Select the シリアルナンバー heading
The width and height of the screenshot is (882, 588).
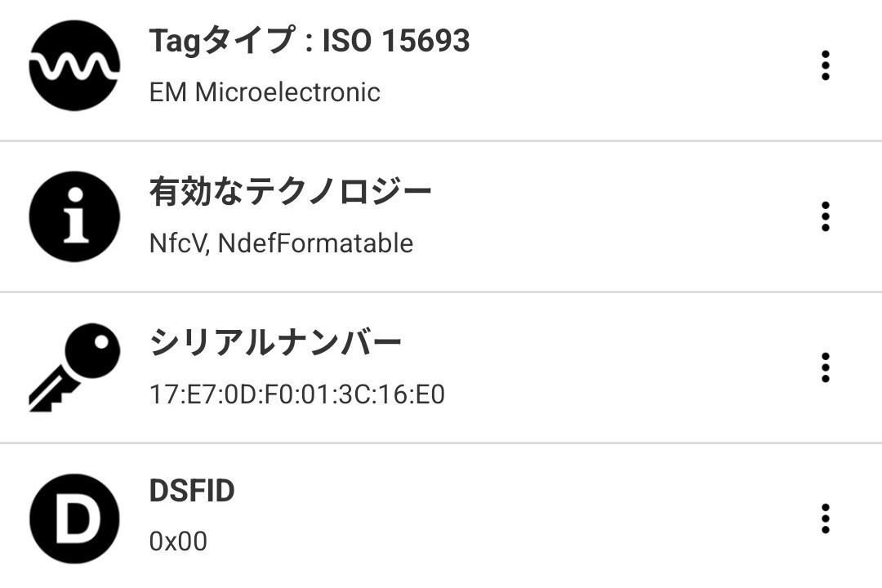pos(276,342)
